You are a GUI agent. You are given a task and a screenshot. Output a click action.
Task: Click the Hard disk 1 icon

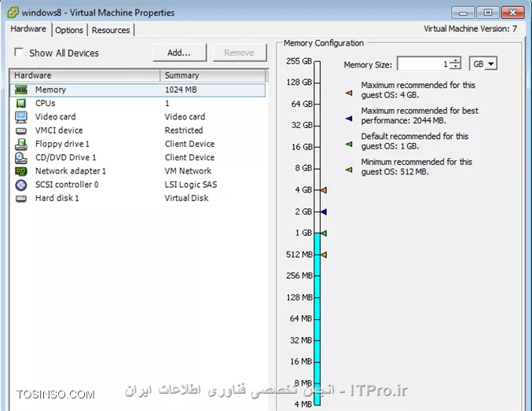(x=21, y=199)
